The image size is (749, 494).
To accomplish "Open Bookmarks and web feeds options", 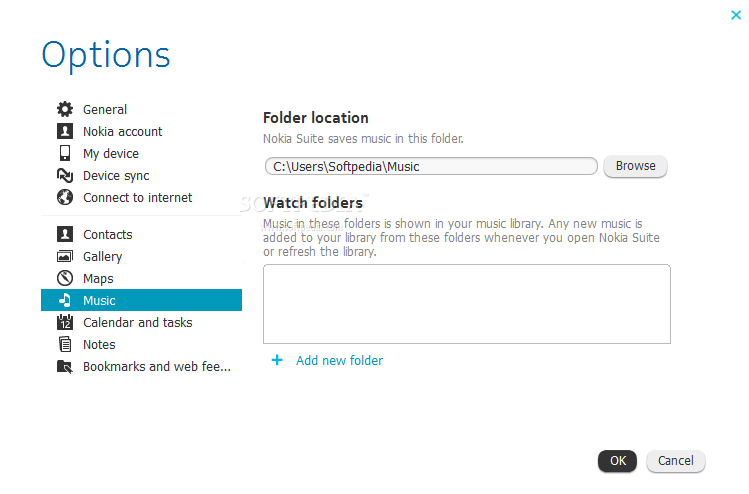I will [157, 366].
